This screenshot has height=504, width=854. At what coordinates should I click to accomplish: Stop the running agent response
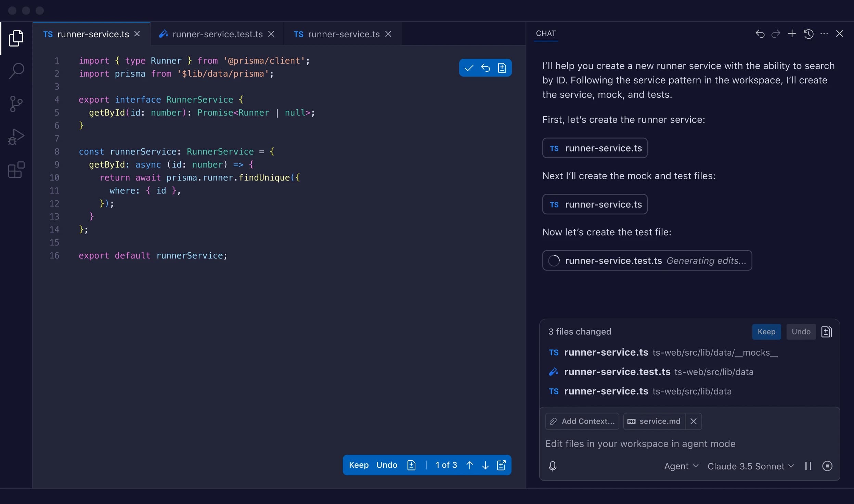(828, 466)
